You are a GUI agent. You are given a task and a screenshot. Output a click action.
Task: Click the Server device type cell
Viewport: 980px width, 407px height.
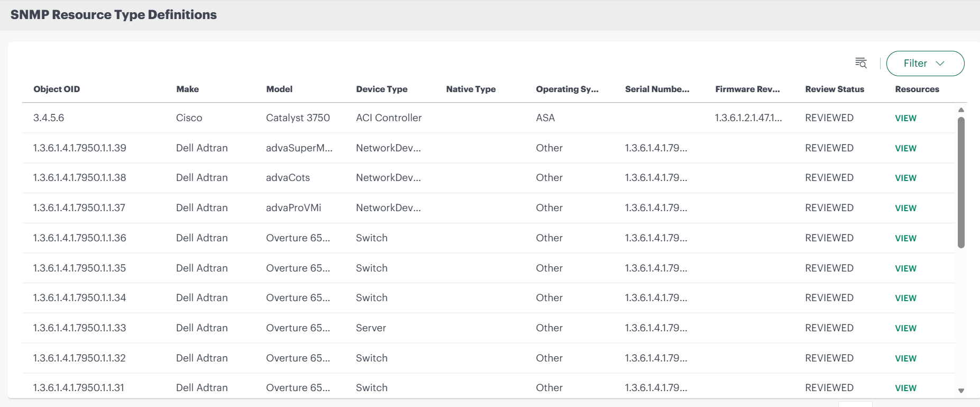coord(371,328)
